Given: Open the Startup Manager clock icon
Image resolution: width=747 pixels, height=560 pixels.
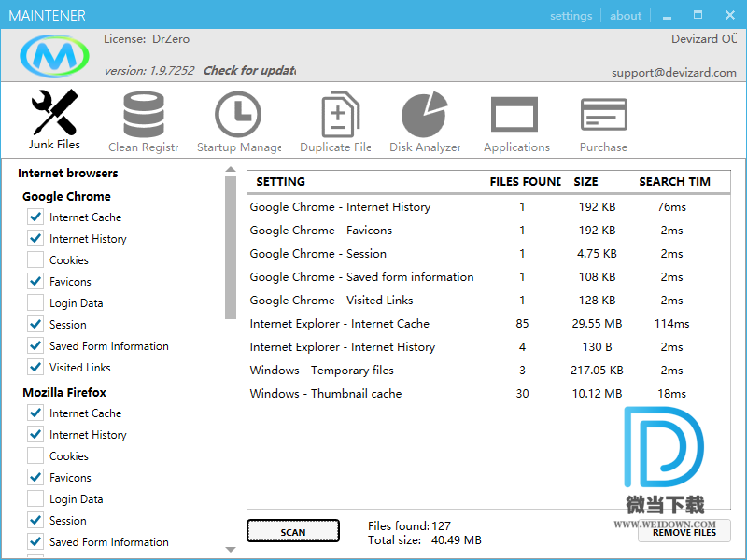Looking at the screenshot, I should coord(238,114).
